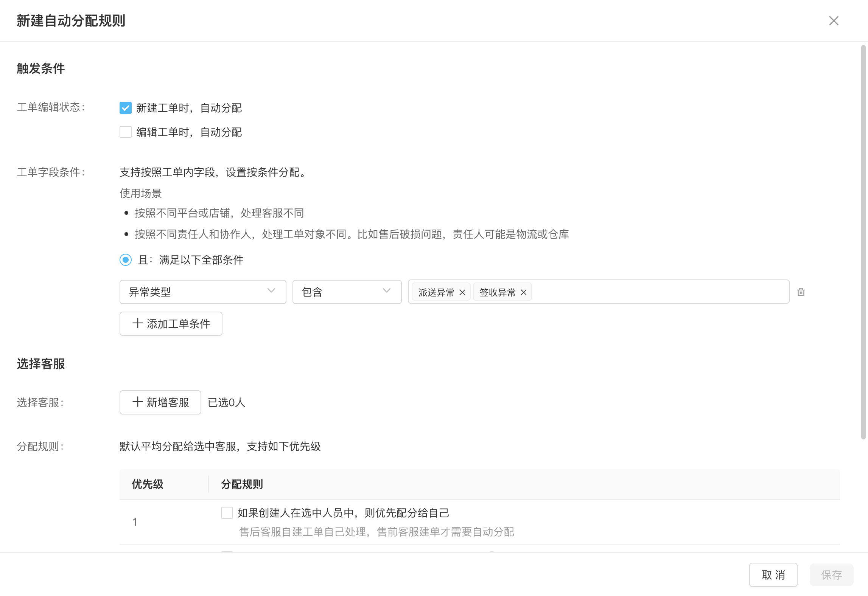The height and width of the screenshot is (596, 868).
Task: Click the 使用场景 text
Action: [x=141, y=193]
